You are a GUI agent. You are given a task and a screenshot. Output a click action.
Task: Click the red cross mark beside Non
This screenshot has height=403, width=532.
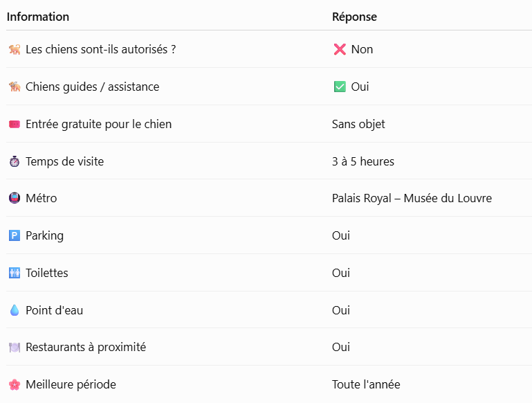point(340,50)
